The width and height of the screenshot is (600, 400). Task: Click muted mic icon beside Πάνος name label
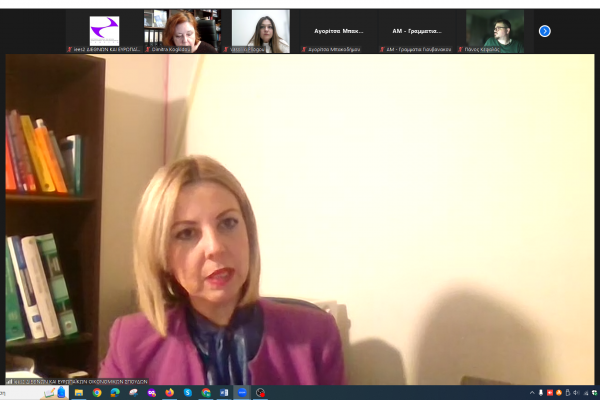point(460,49)
